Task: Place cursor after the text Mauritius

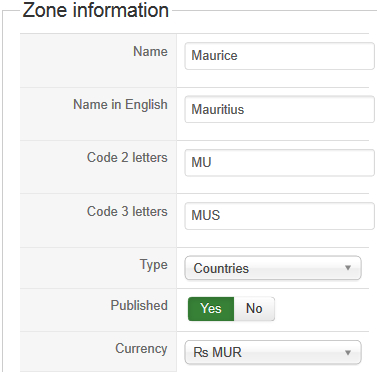Action: coord(245,109)
